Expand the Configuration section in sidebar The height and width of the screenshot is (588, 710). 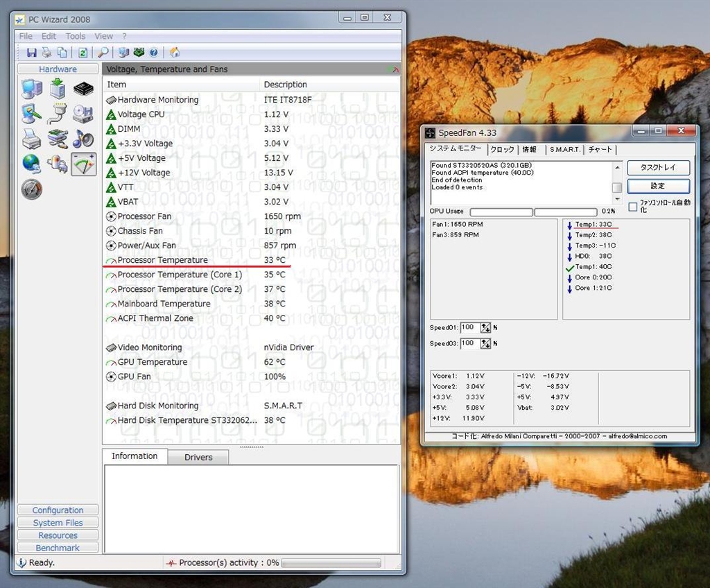pos(58,510)
